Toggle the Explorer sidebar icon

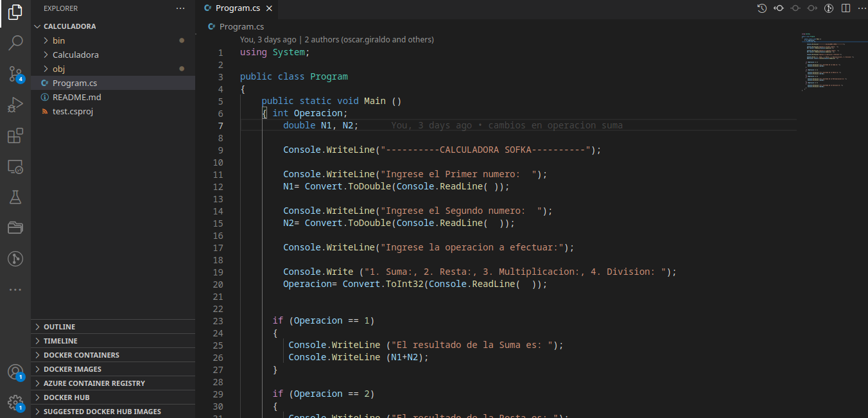(x=15, y=13)
